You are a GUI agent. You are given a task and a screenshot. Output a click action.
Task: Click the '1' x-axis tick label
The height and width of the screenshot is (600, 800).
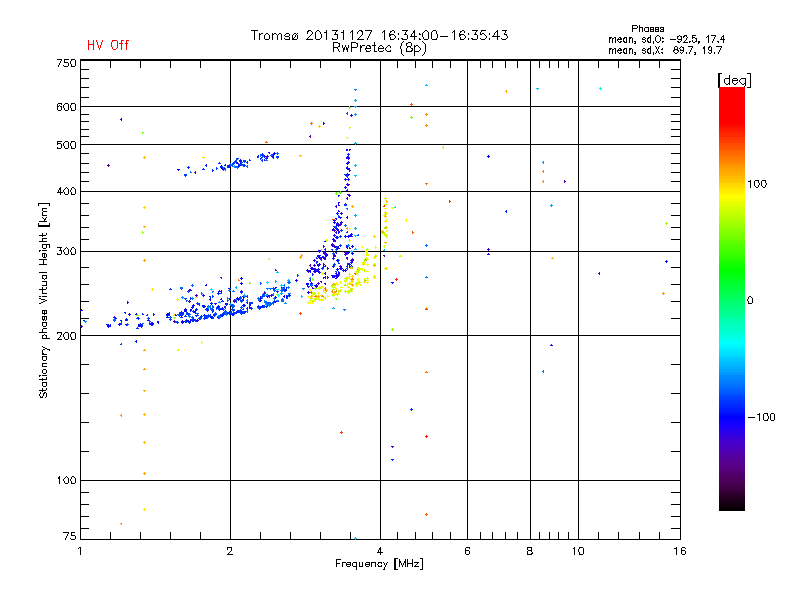click(x=80, y=551)
